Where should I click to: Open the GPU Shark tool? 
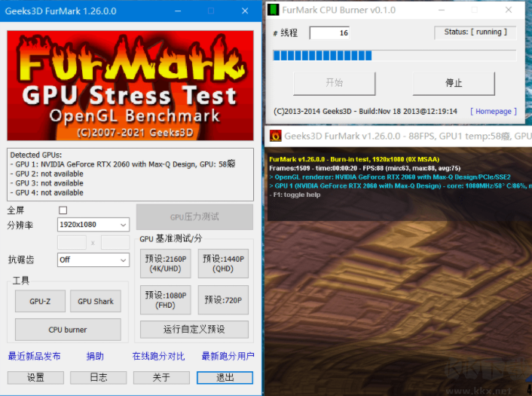coord(96,301)
